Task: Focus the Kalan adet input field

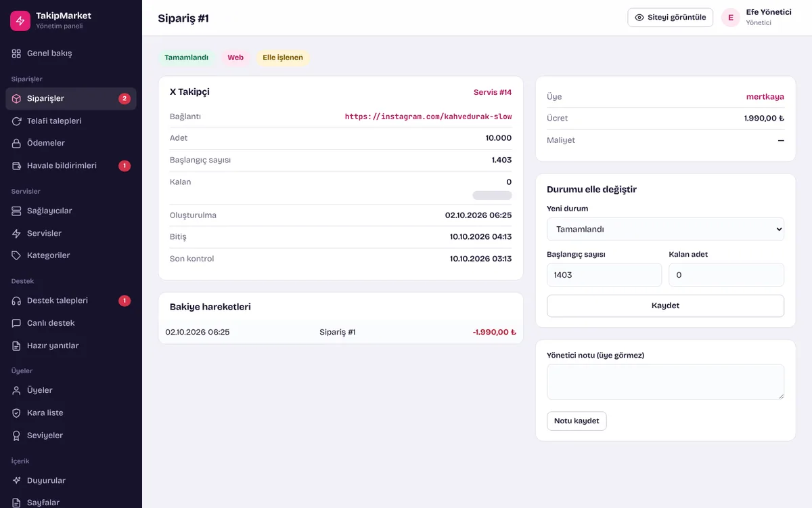Action: (727, 275)
